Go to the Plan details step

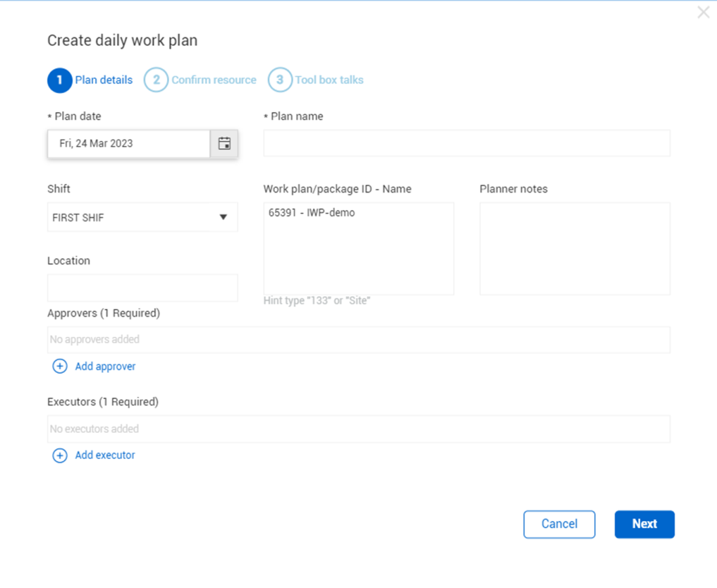(103, 80)
